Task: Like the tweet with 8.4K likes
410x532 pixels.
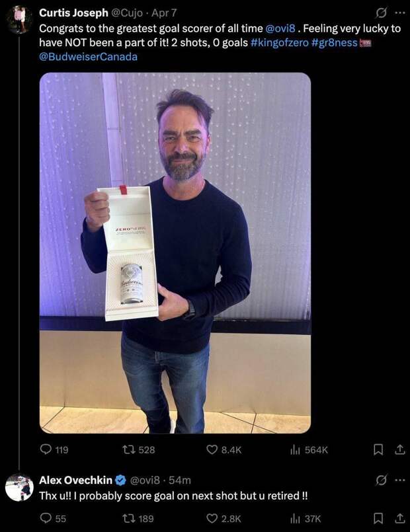Action: pyautogui.click(x=224, y=449)
